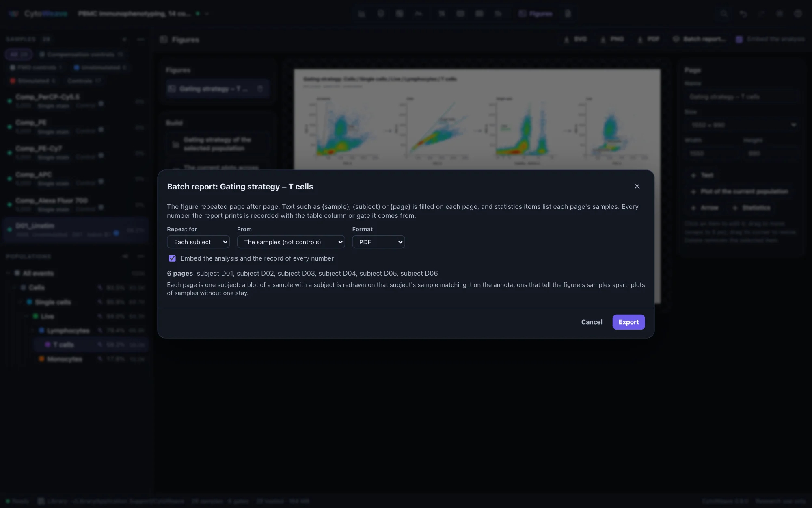812x508 pixels.
Task: Open the page Size dropdown in the Page panel
Action: pyautogui.click(x=743, y=125)
